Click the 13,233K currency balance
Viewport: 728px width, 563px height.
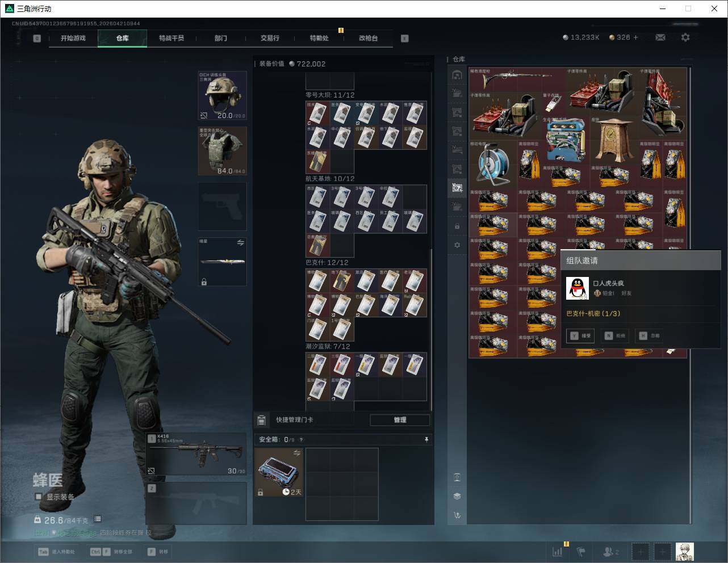(581, 37)
